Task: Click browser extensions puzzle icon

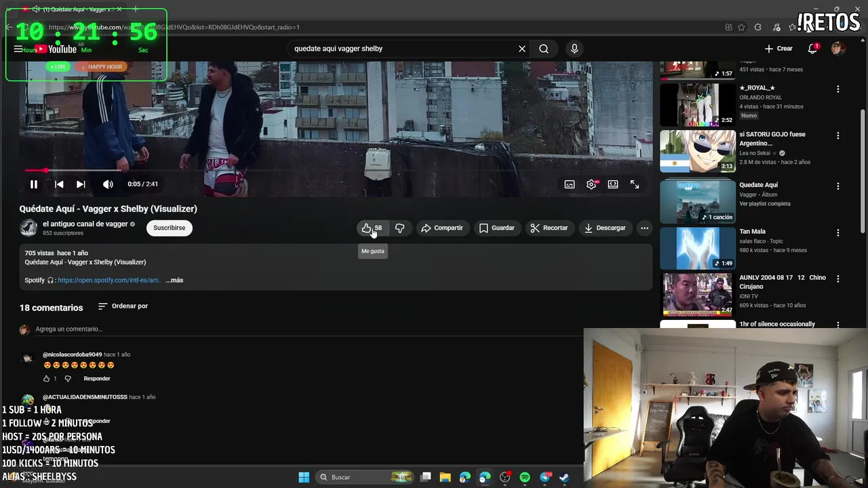Action: point(758,27)
